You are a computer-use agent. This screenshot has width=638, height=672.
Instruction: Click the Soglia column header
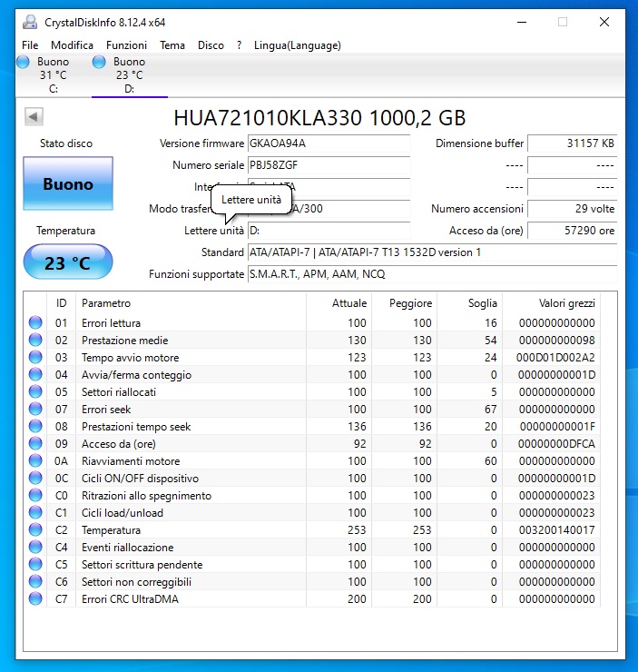coord(470,303)
